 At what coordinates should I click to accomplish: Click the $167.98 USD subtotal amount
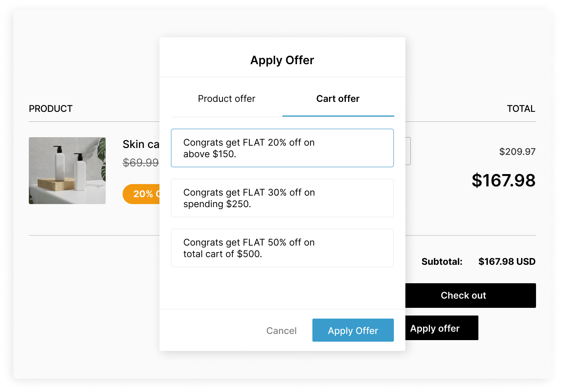[506, 262]
